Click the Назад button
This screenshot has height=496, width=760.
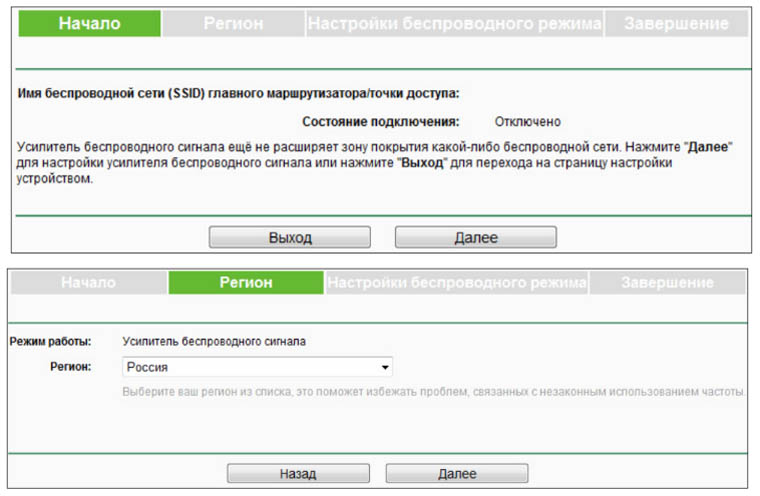point(298,474)
